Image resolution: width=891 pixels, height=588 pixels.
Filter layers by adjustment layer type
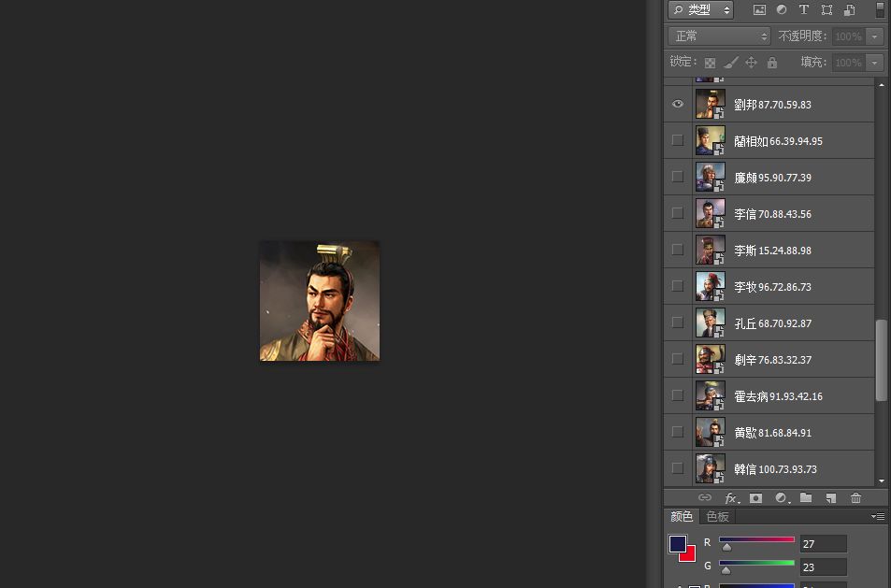point(782,9)
